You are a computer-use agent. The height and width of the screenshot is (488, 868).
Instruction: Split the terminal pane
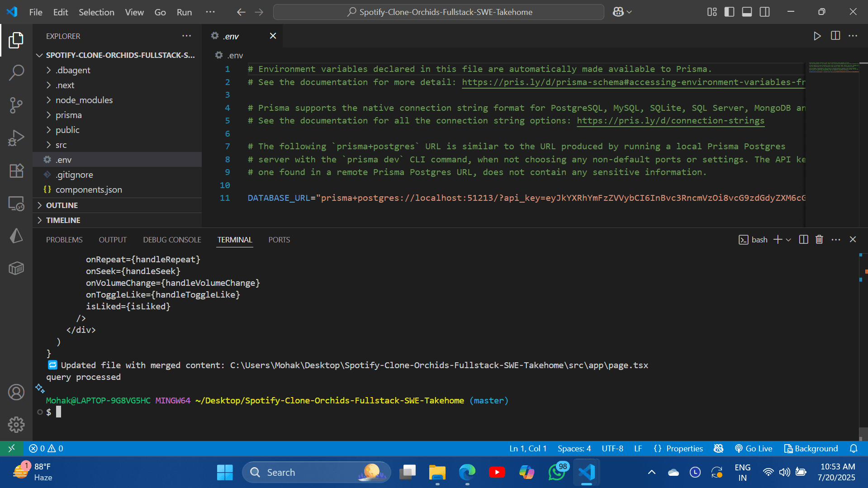pyautogui.click(x=803, y=240)
